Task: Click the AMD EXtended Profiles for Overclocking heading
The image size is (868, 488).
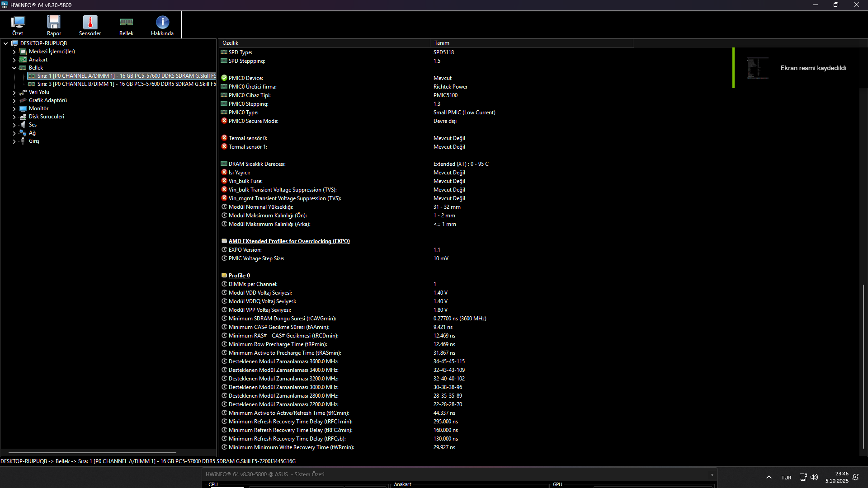Action: [289, 241]
